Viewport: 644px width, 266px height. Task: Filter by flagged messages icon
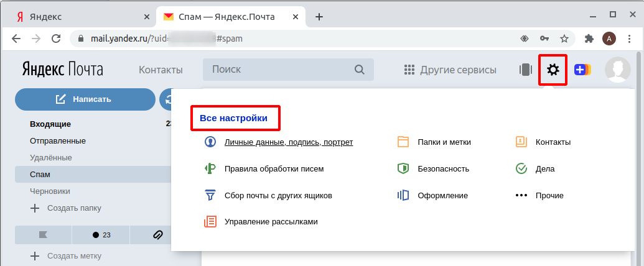[43, 235]
